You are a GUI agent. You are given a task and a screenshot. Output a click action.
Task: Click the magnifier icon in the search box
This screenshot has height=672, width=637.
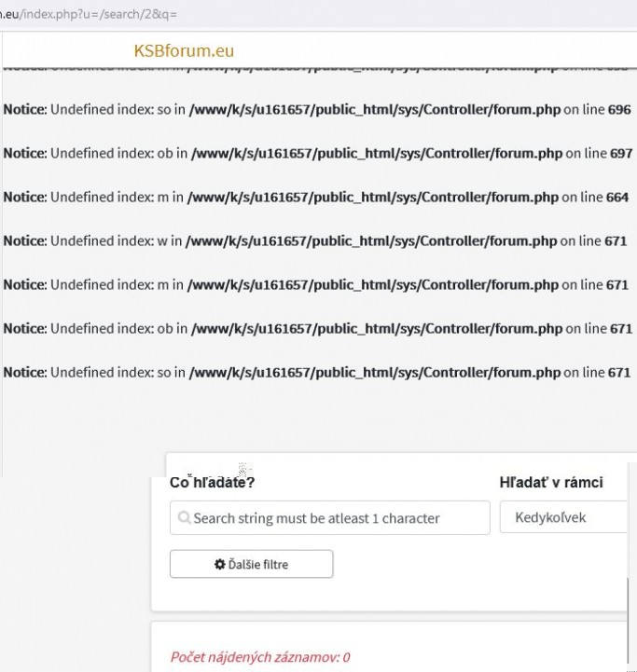(x=185, y=518)
